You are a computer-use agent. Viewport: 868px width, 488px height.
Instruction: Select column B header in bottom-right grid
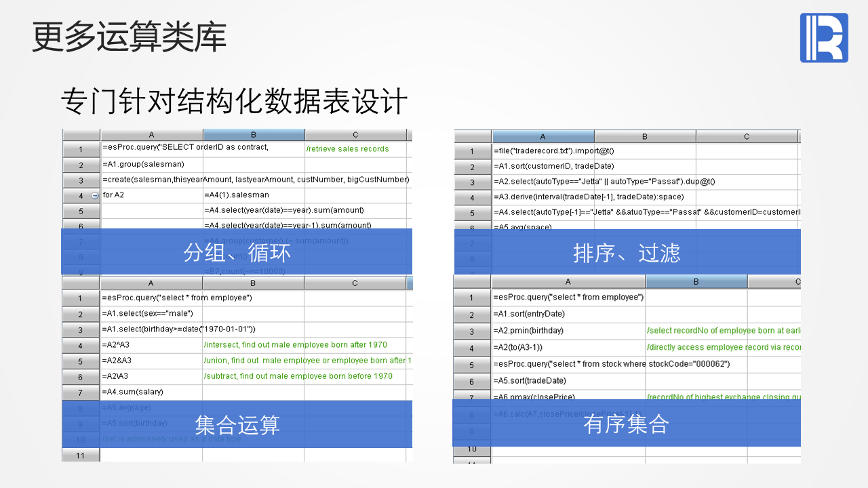click(696, 281)
